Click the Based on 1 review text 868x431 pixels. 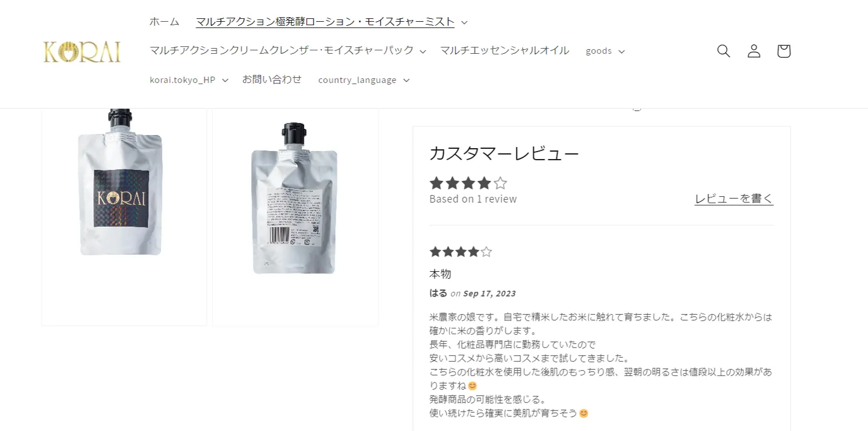(x=473, y=199)
